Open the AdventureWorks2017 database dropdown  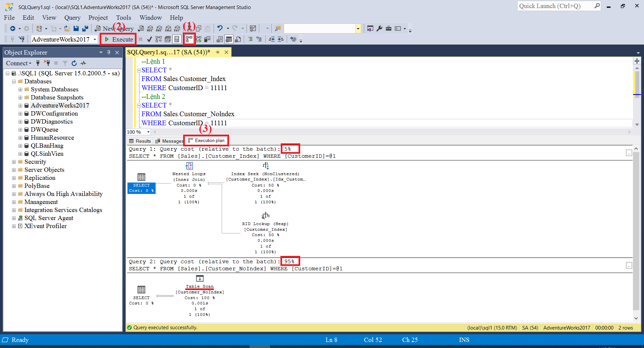click(x=95, y=40)
